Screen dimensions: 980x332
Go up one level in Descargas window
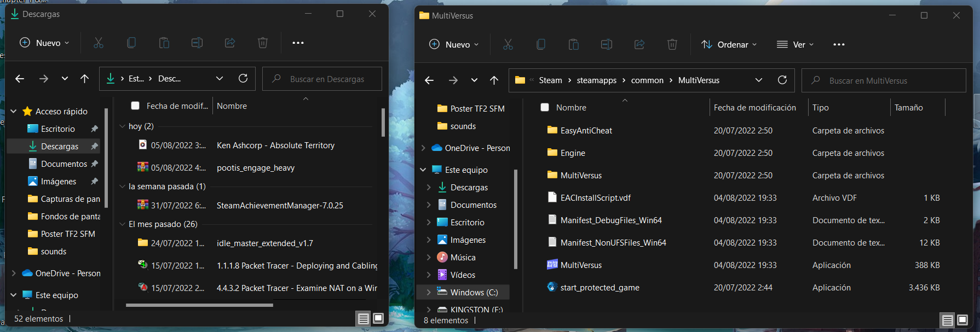click(x=84, y=79)
